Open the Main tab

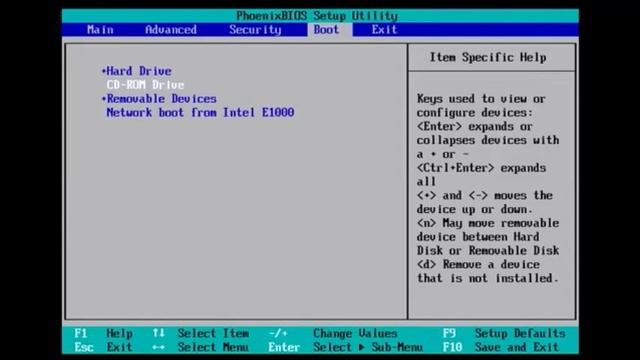[x=100, y=30]
